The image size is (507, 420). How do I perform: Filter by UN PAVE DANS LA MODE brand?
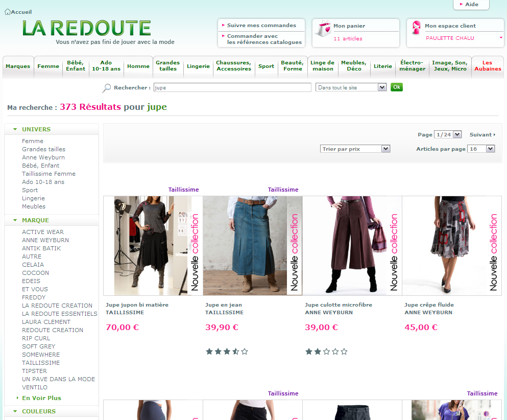point(59,379)
